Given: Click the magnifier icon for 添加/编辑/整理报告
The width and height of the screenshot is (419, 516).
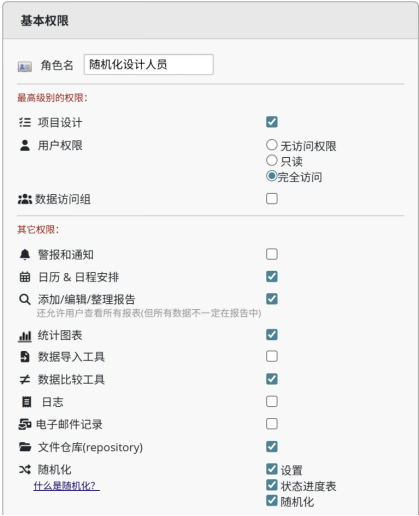Looking at the screenshot, I should (x=25, y=299).
